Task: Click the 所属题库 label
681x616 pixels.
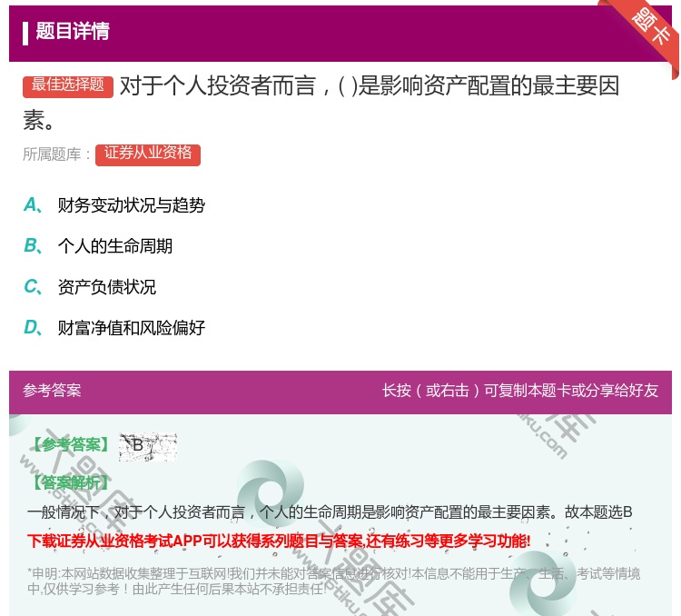Action: (x=57, y=154)
